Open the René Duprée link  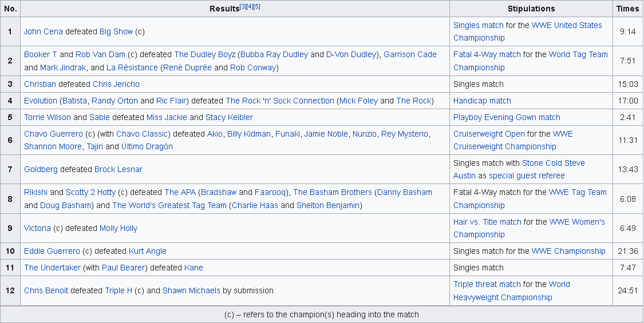[187, 67]
